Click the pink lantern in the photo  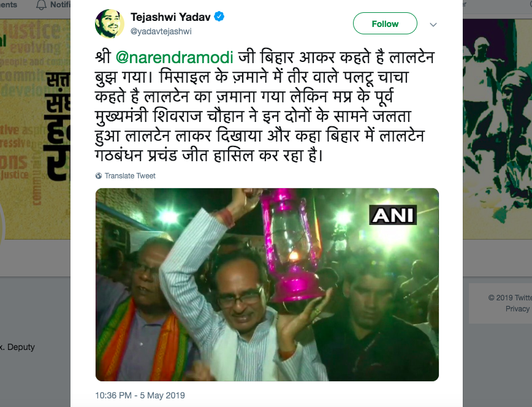point(291,246)
